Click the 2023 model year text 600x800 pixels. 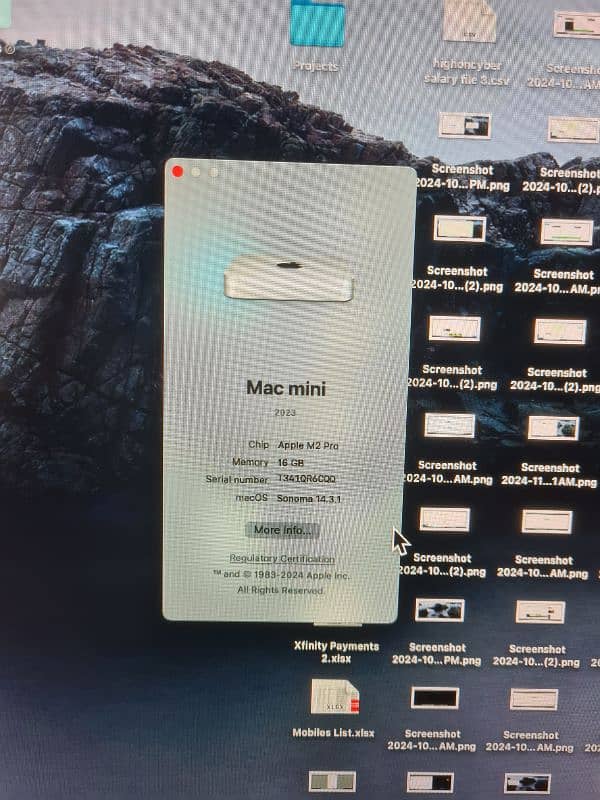click(x=285, y=413)
